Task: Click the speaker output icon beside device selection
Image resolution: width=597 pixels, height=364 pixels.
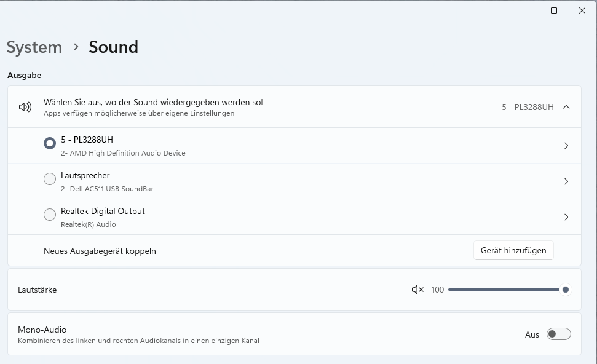Action: 24,106
